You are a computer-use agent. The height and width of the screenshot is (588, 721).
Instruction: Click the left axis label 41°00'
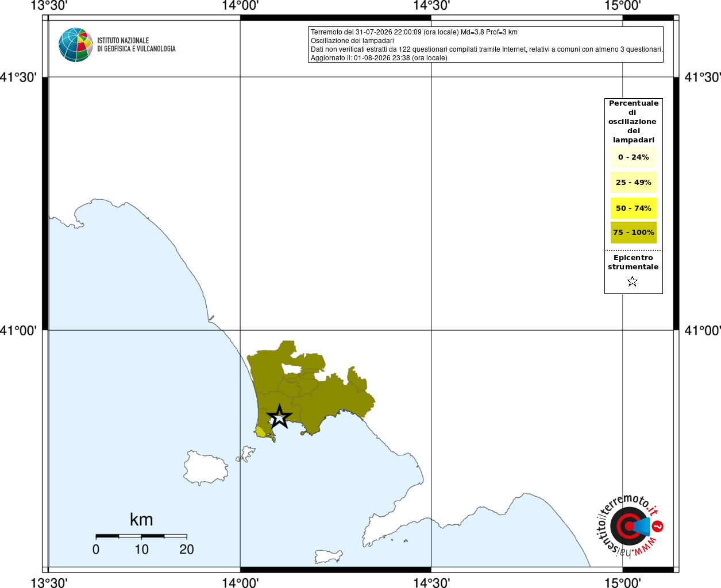coord(18,330)
